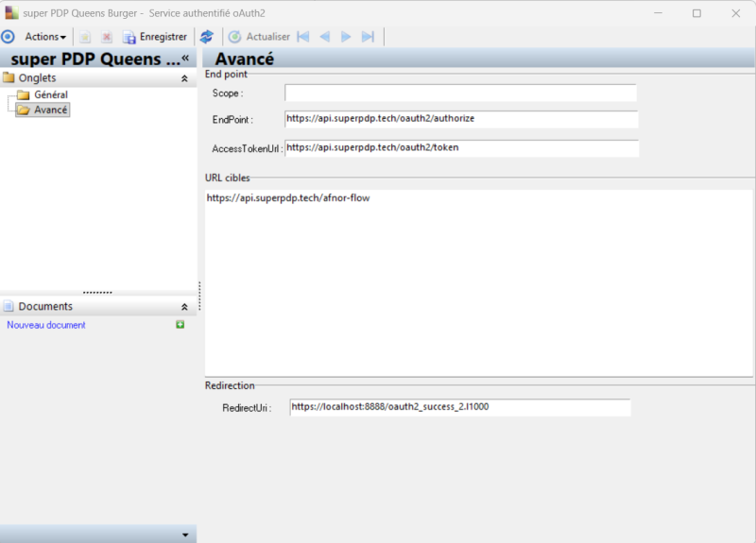Go to previous record arrow icon
Screen dimensions: 756x543
(x=325, y=37)
